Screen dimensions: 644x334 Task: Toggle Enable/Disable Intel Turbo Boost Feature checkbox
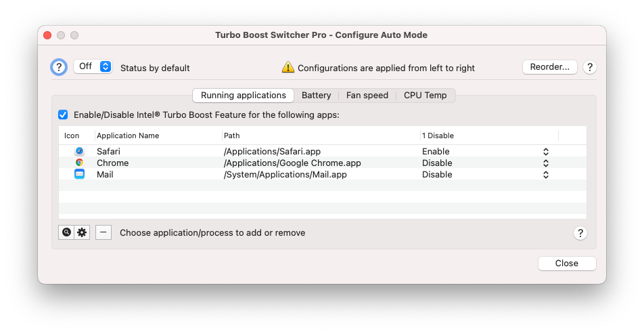(63, 114)
